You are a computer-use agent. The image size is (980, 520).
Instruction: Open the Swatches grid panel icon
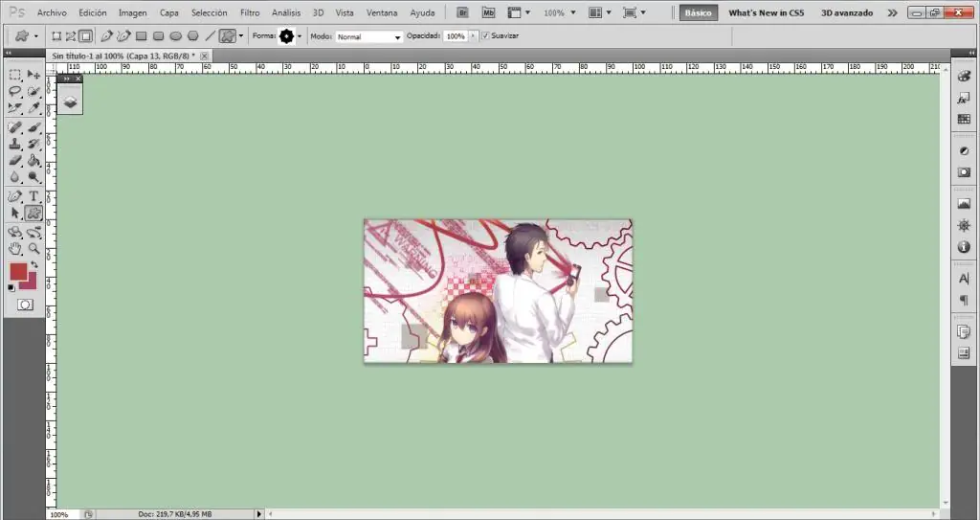coord(964,120)
